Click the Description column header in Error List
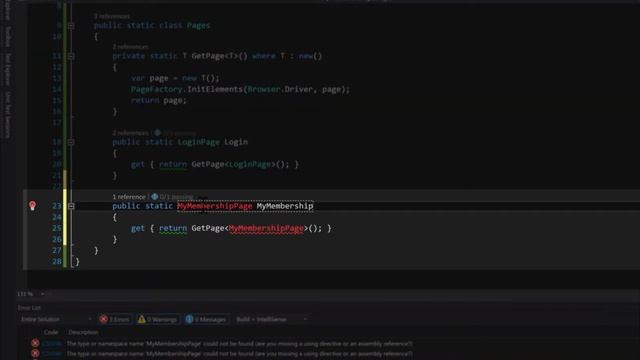The height and width of the screenshot is (360, 640). pos(83,332)
